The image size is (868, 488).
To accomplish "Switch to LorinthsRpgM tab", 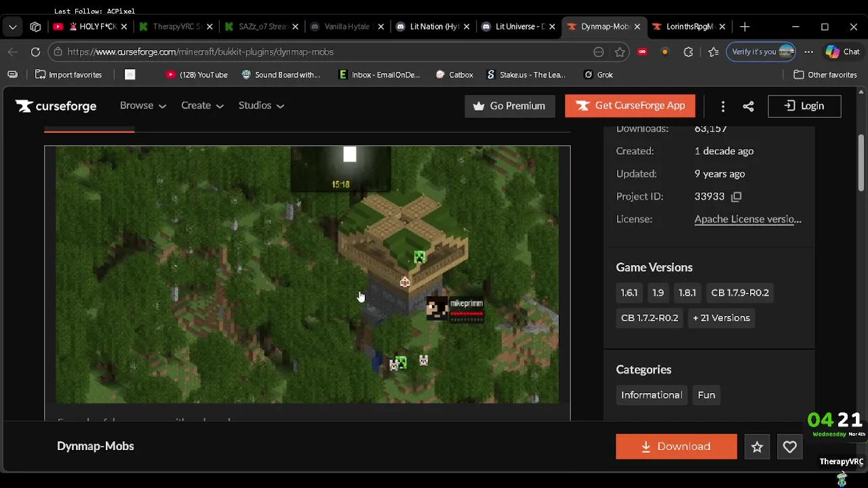I will point(689,26).
